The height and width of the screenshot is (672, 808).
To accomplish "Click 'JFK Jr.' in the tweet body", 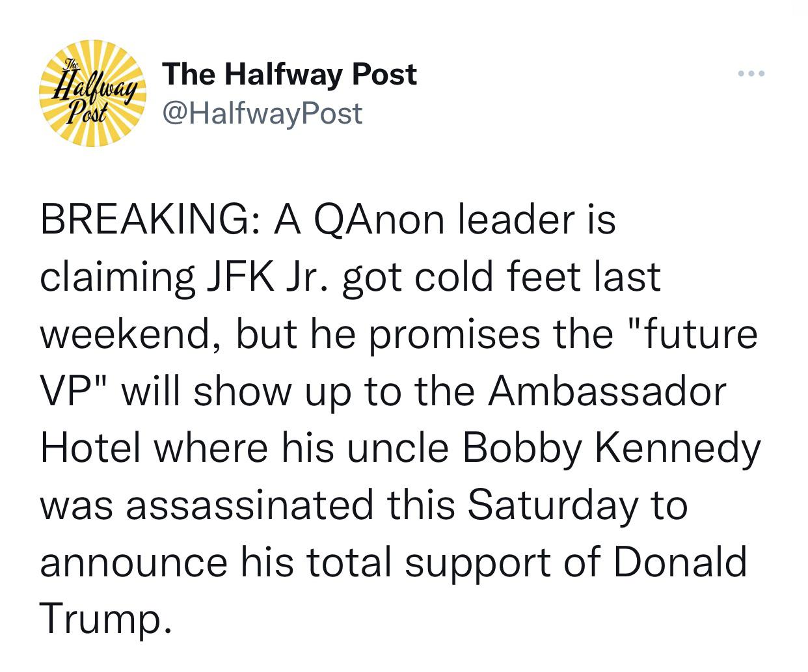I will [262, 276].
